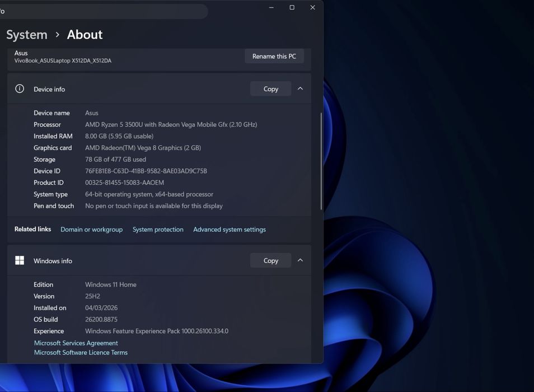This screenshot has height=392, width=534.
Task: Select OS build value 26200.8875
Action: 101,319
